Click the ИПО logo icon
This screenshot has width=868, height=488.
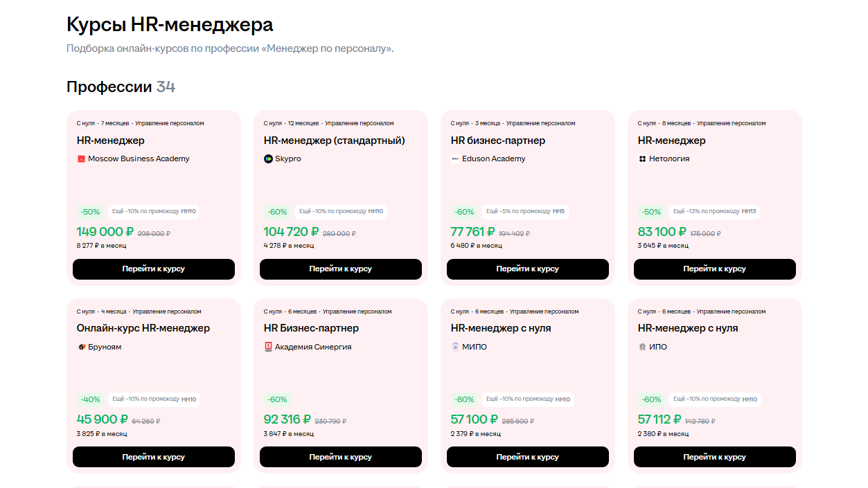642,347
